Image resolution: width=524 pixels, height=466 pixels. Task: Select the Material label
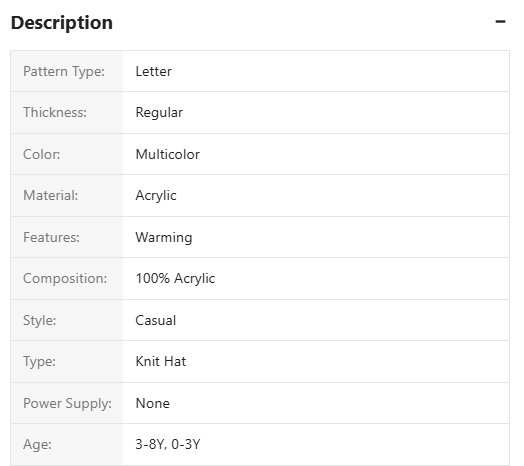pyautogui.click(x=50, y=196)
